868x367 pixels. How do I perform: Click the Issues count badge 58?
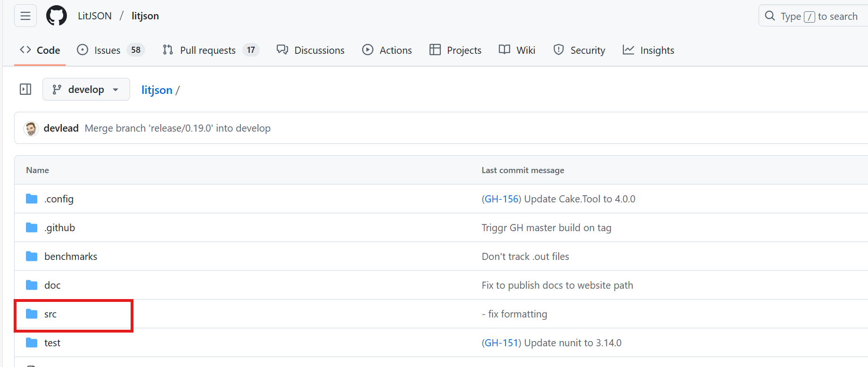(x=136, y=50)
